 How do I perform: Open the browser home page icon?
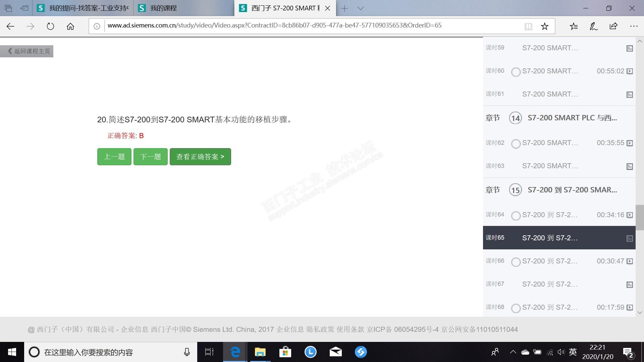click(x=70, y=26)
